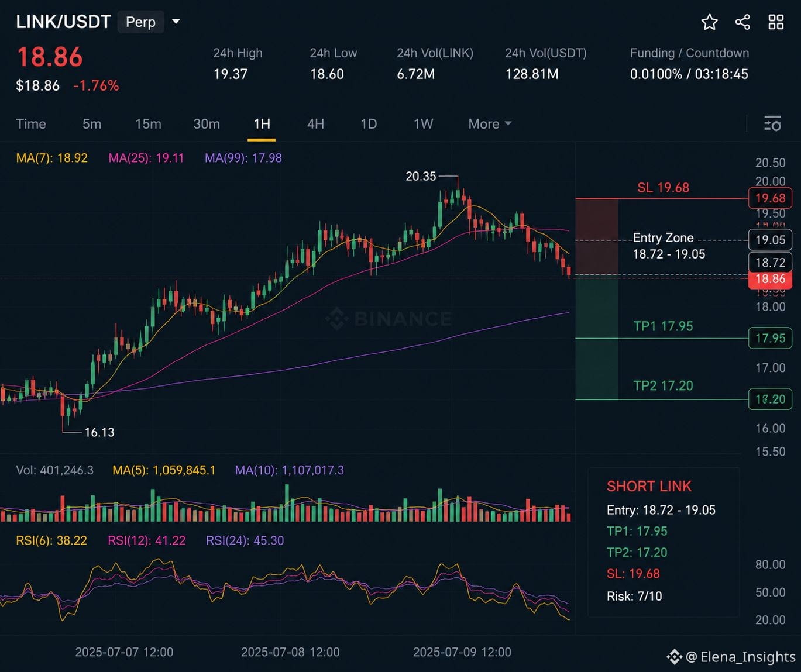801x672 pixels.
Task: Click the MA(25): 19.11 indicator label
Action: 146,158
